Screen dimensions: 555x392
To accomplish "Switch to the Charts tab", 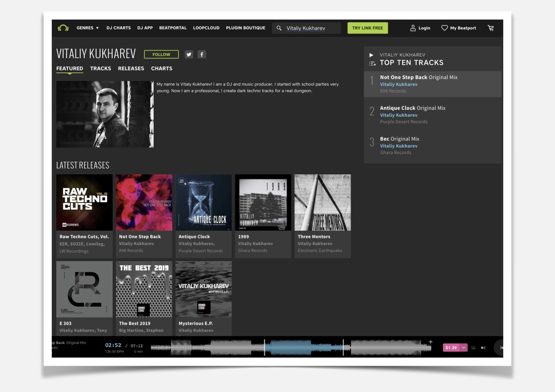I will click(x=161, y=68).
